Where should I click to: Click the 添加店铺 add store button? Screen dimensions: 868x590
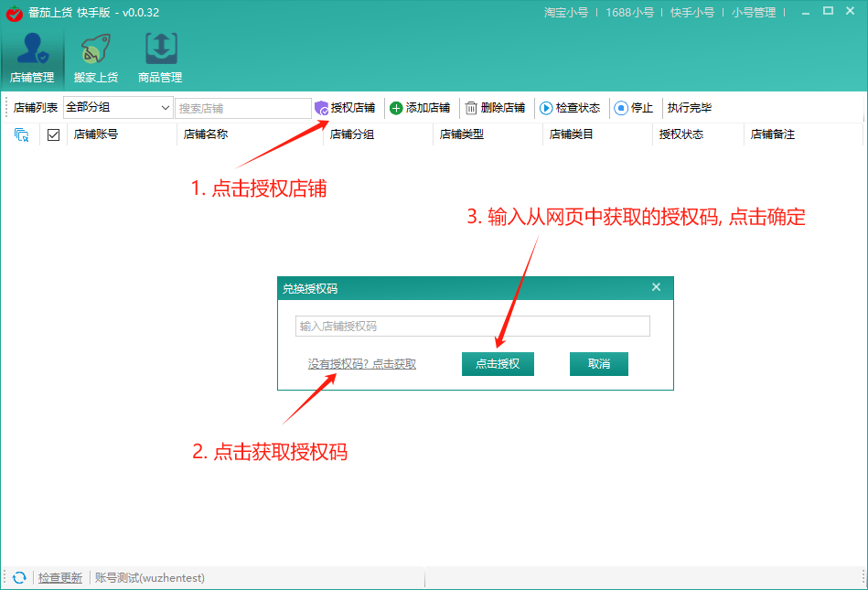click(x=420, y=108)
